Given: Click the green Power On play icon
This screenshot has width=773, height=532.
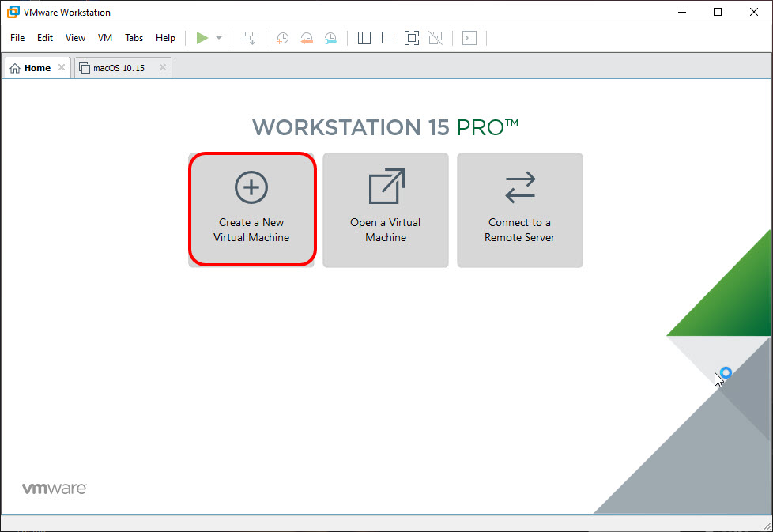Looking at the screenshot, I should click(202, 38).
